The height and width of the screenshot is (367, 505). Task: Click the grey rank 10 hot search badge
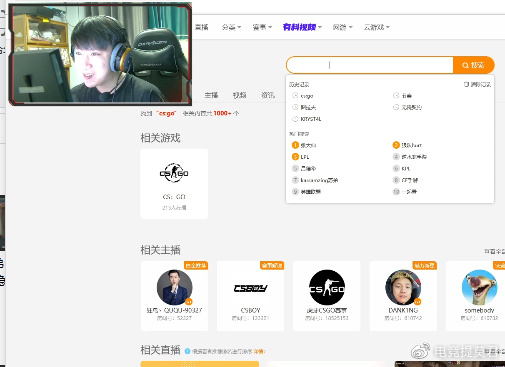pos(396,192)
